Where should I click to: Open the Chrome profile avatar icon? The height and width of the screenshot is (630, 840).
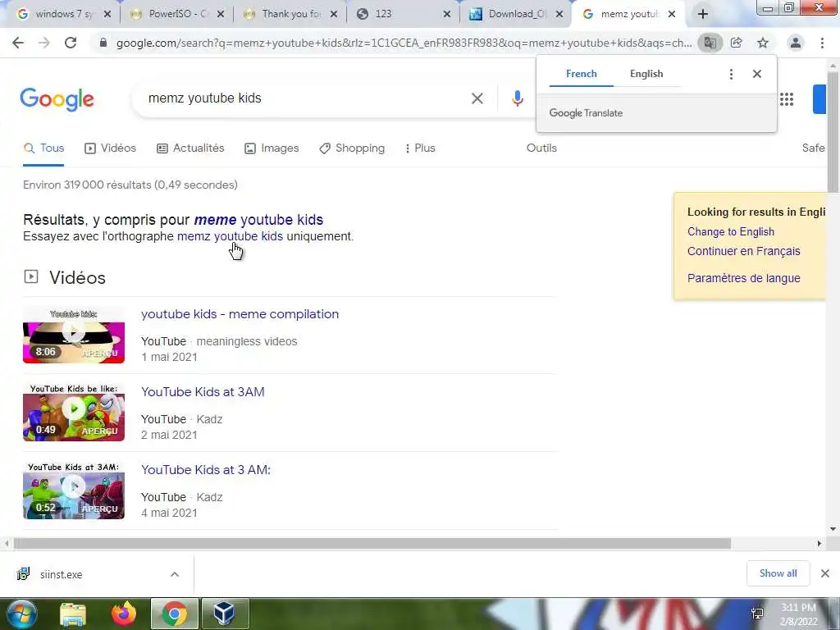[x=796, y=43]
